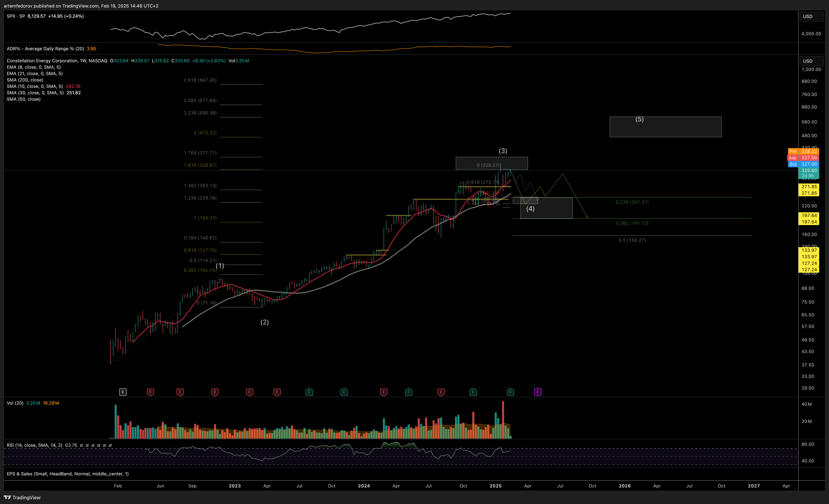
Task: Click the 1.764 (377.71) Fibonacci level
Action: point(200,153)
